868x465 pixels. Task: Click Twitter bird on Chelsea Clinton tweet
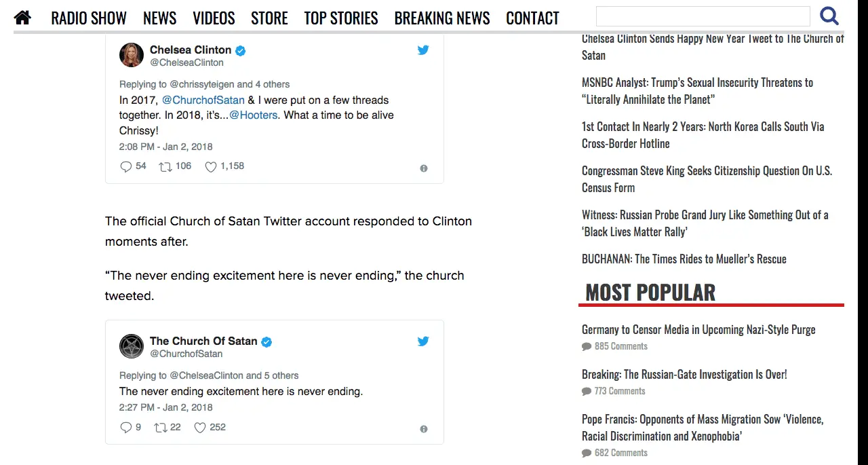(423, 50)
